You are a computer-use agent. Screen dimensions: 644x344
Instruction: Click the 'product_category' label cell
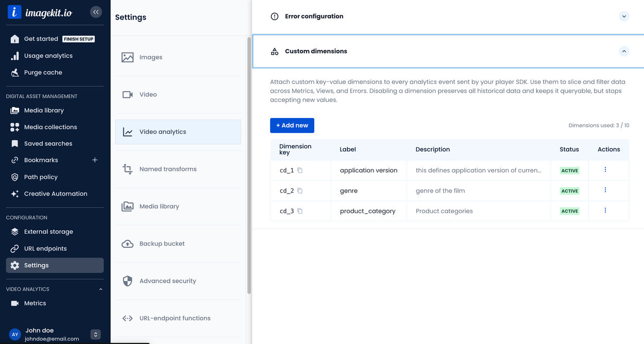click(368, 211)
